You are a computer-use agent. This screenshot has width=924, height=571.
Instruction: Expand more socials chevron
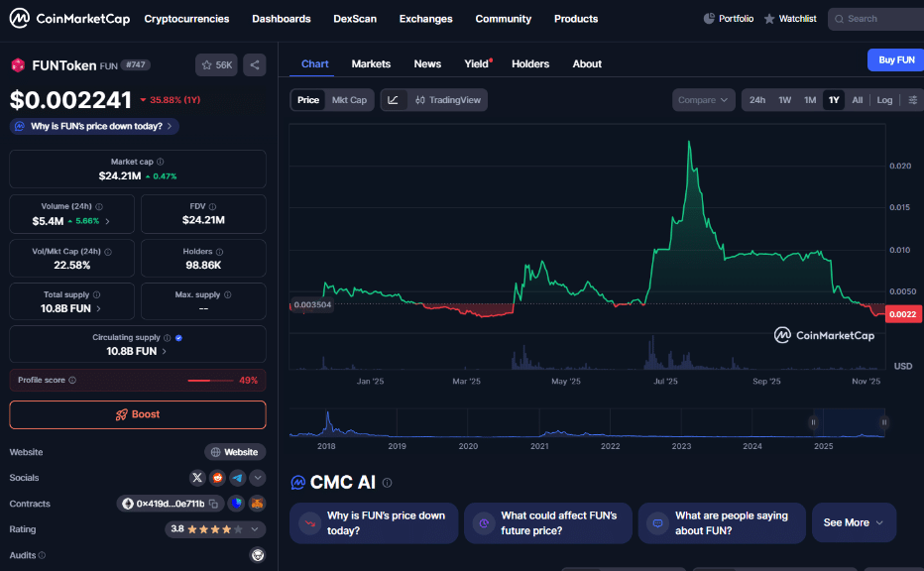[x=257, y=478]
